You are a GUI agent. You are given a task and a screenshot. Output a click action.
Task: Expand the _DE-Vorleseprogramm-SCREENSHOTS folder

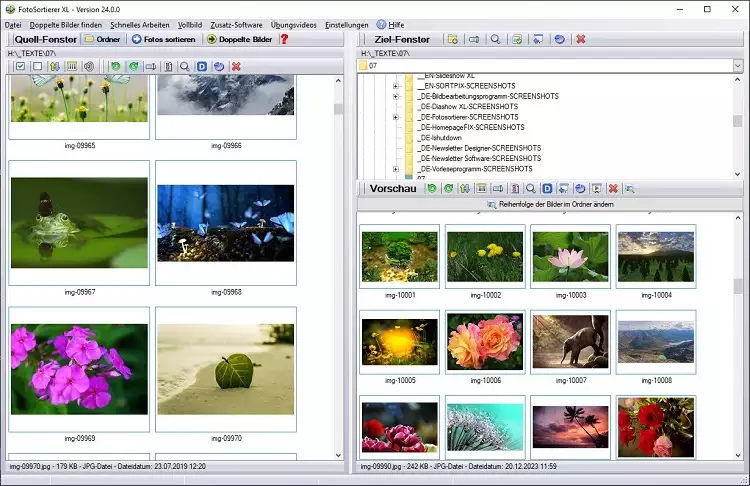pyautogui.click(x=396, y=169)
